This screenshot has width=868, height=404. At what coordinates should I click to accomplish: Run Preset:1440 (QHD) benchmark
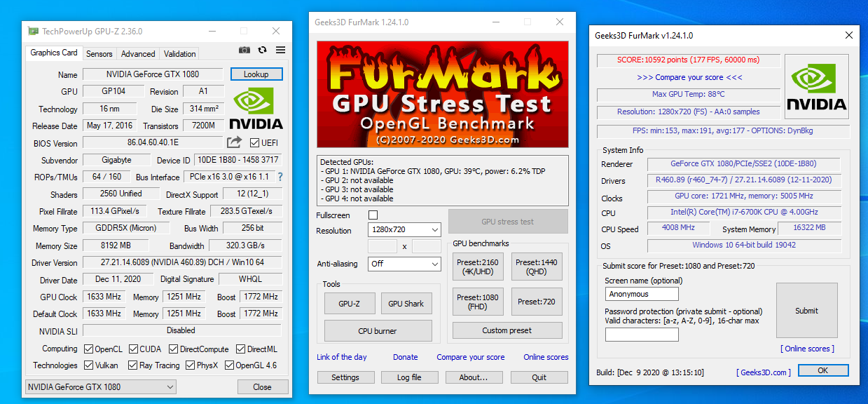click(537, 267)
